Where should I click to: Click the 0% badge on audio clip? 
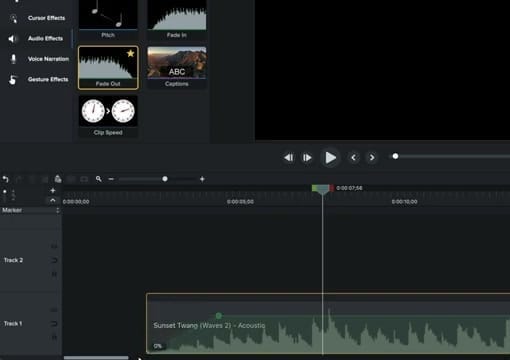(158, 346)
